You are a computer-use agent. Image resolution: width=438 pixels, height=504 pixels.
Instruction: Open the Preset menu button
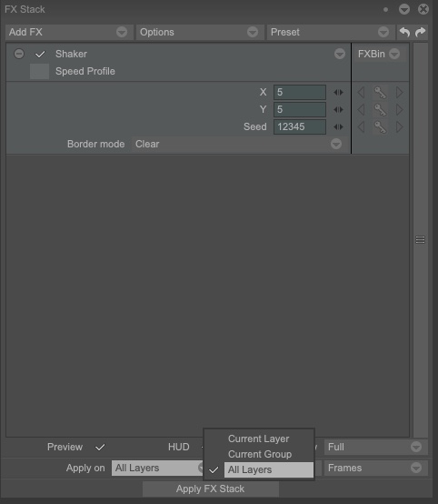331,32
